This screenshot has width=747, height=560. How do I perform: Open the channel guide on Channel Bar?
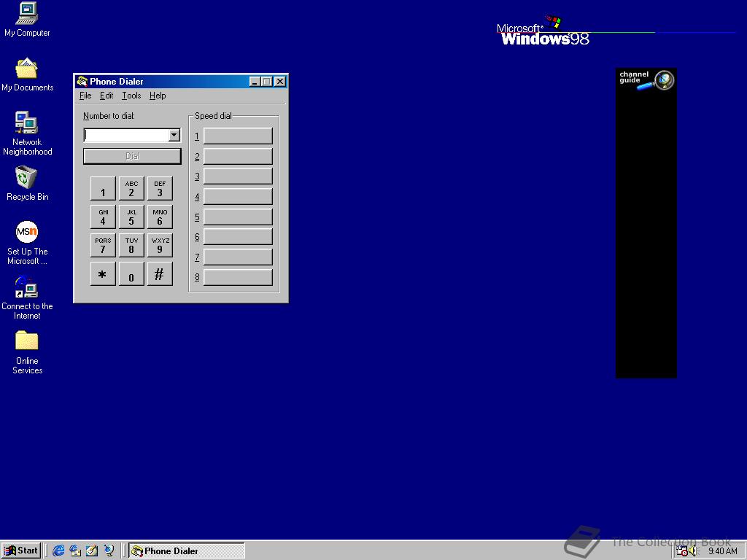point(646,79)
